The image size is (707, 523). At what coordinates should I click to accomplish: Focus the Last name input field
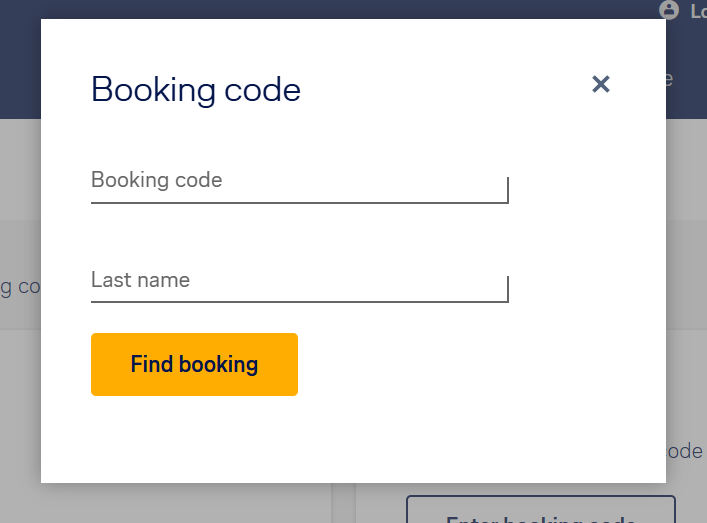coord(299,285)
